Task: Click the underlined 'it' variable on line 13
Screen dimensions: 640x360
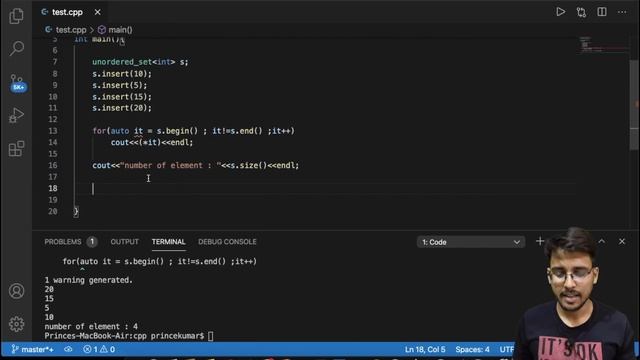Action: [x=138, y=131]
